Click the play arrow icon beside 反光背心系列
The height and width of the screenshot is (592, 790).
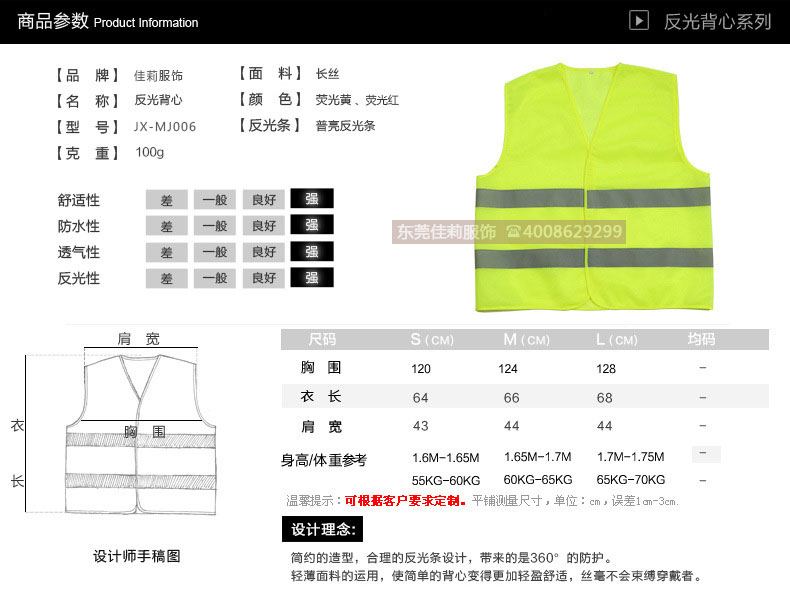640,20
